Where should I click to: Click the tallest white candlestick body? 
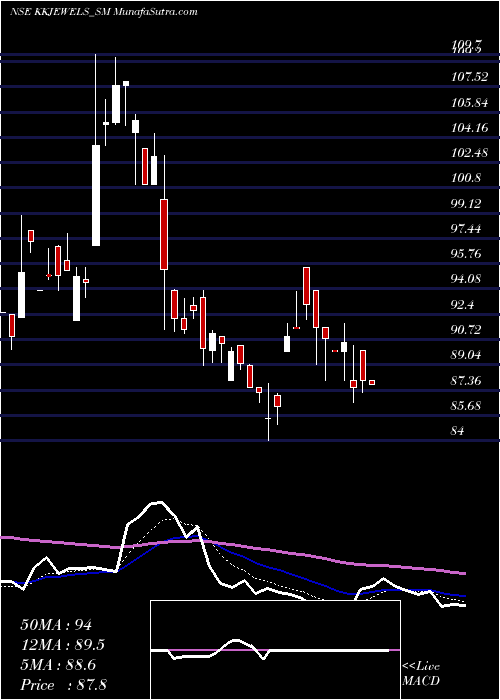(96, 195)
